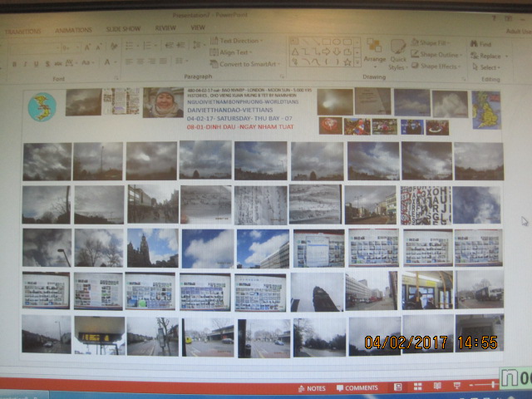The height and width of the screenshot is (399, 532).
Task: Open the Line Spacing dropdown
Action: coord(199,45)
